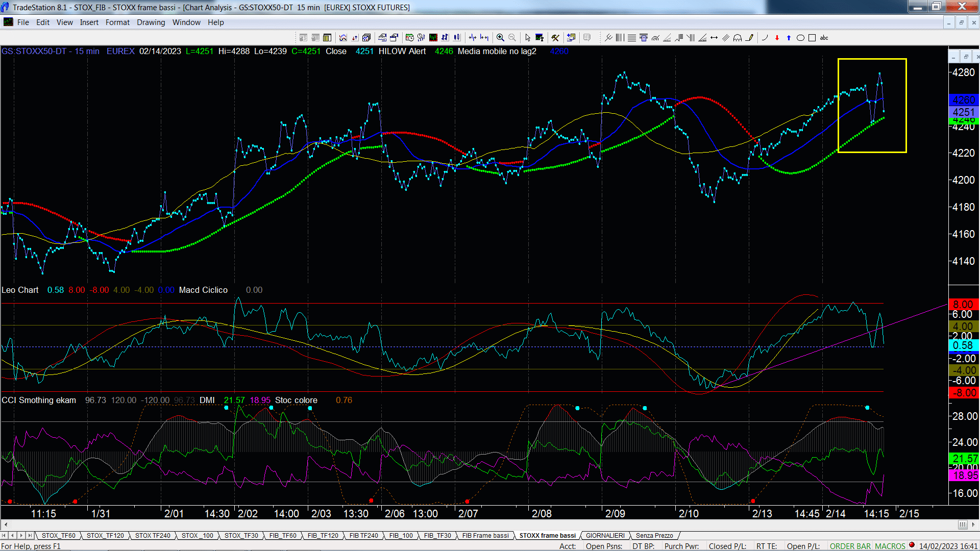Image resolution: width=980 pixels, height=551 pixels.
Task: Select the Gann fan drawing tool
Action: click(702, 38)
